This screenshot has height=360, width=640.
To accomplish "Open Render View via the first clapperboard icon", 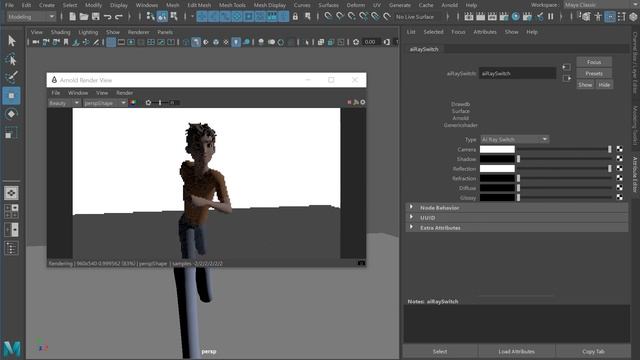I will (x=469, y=17).
